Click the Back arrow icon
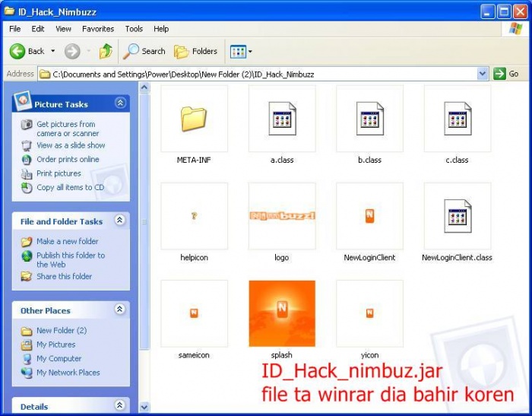532x416 pixels. tap(17, 51)
